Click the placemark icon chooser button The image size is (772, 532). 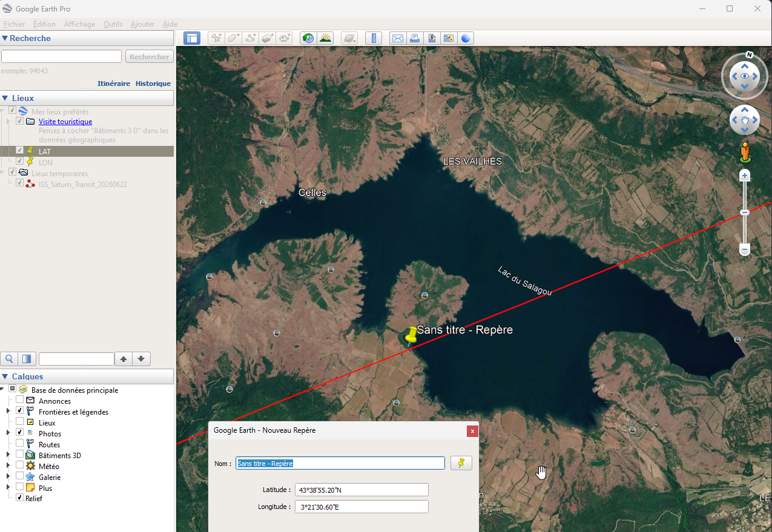[x=461, y=463]
